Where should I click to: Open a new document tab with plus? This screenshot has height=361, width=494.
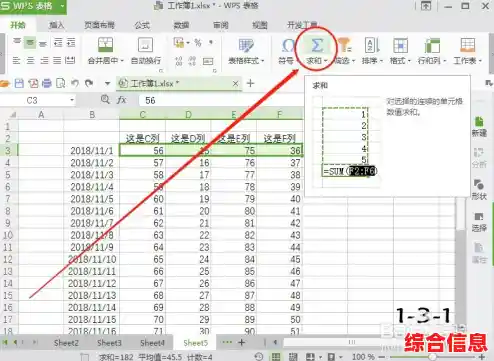(250, 83)
